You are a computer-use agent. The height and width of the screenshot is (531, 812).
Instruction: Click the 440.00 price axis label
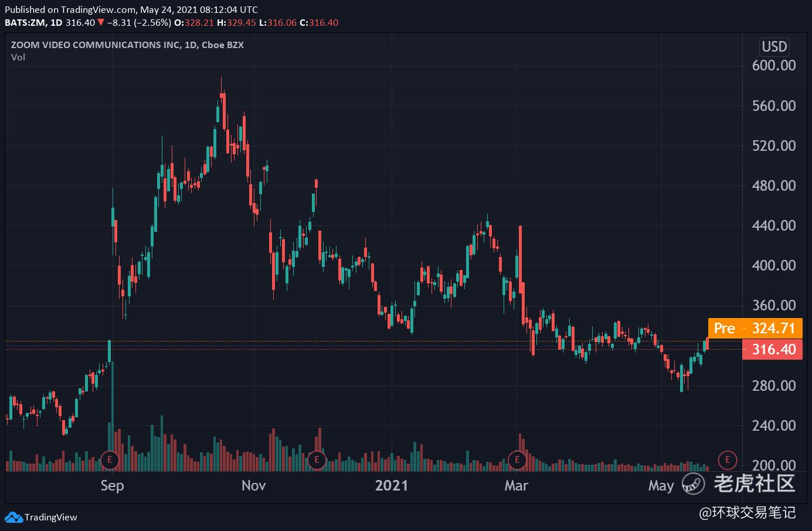[774, 225]
